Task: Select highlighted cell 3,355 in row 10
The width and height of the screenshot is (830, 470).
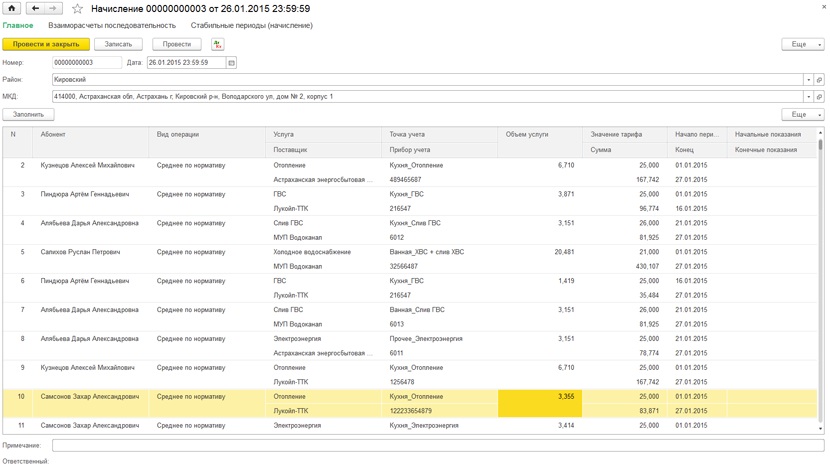Action: (540, 403)
